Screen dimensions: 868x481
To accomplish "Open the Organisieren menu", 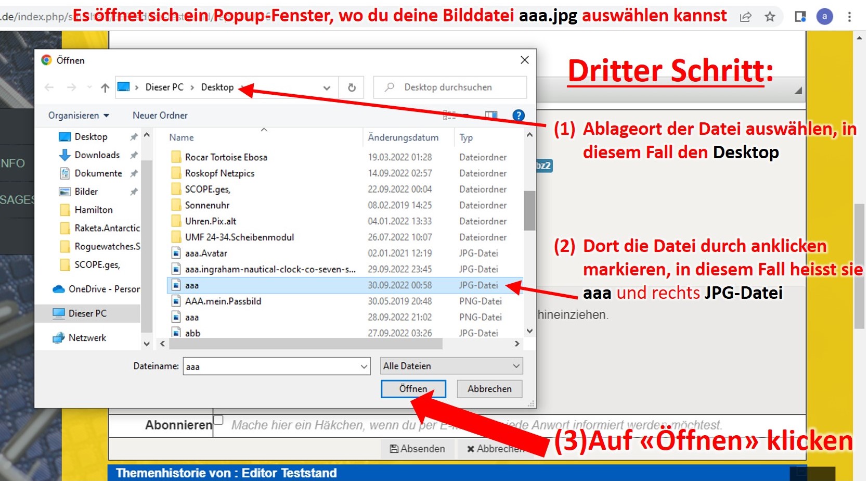I will (79, 116).
